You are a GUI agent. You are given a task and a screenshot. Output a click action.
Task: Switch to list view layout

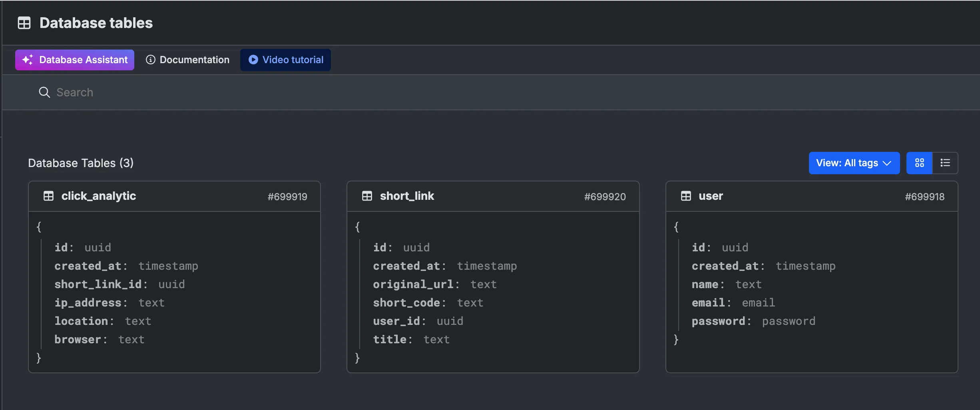[x=945, y=163]
